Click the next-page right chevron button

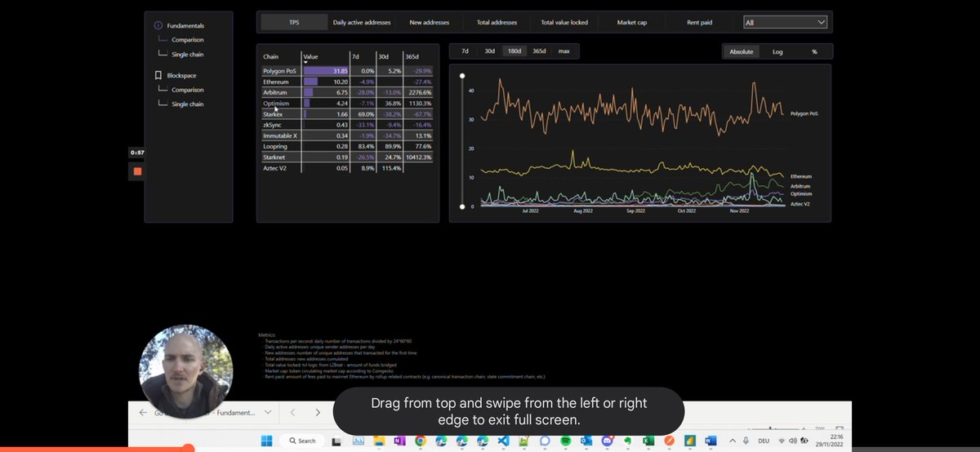coord(318,412)
